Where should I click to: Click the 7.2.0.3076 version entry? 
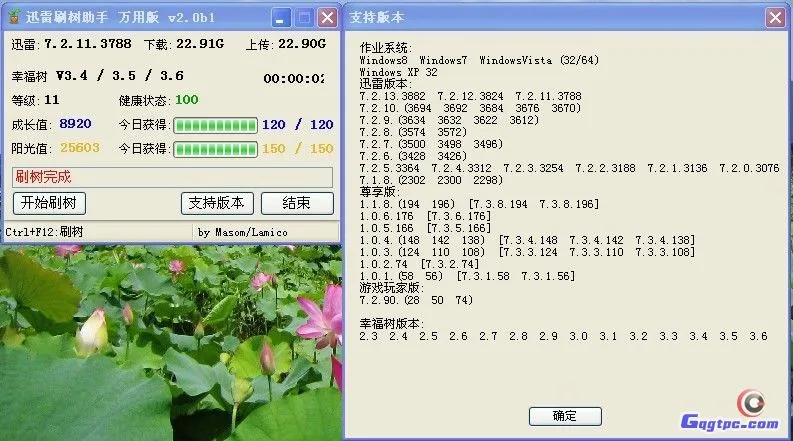point(750,168)
